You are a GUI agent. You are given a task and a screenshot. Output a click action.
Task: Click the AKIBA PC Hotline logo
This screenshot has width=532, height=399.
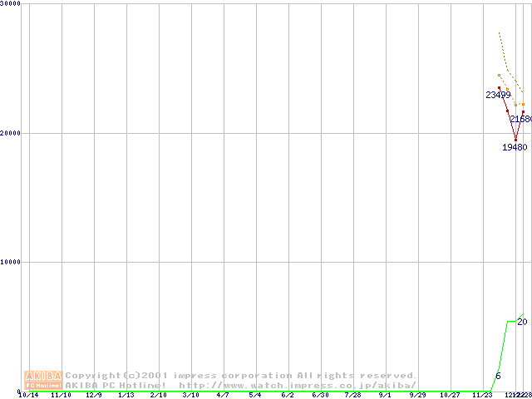43,380
